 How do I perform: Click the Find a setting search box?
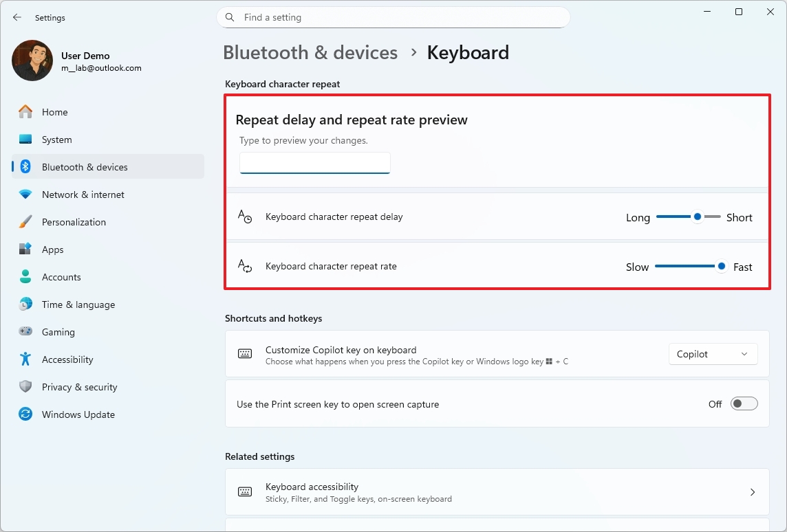coord(393,17)
